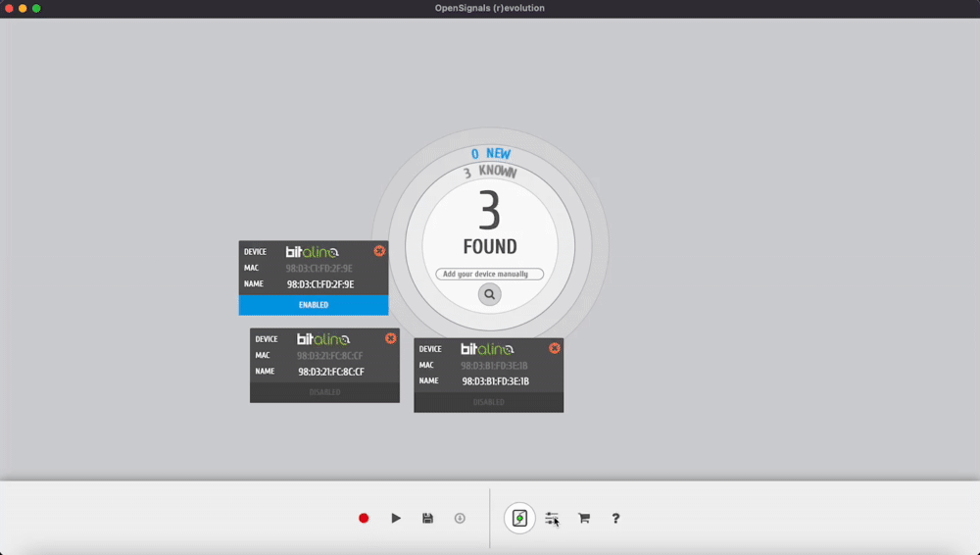Click the NAME value 98:D3:21:FC:8C:CF
The width and height of the screenshot is (980, 555).
331,372
